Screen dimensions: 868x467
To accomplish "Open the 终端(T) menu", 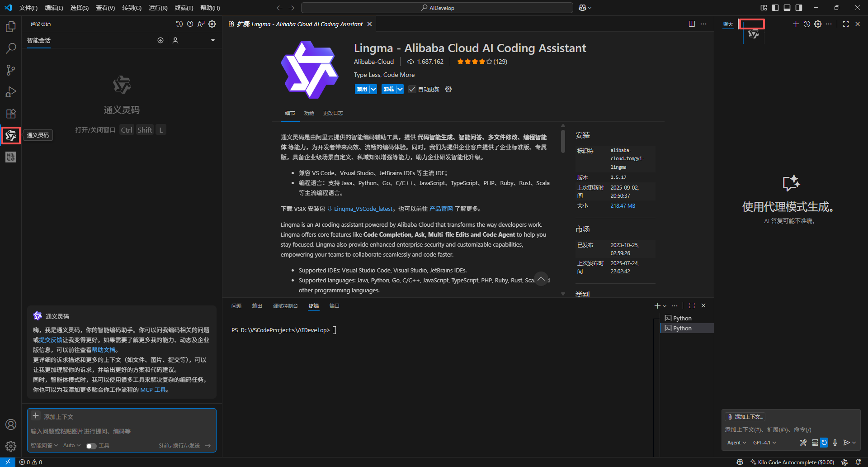I will pos(183,8).
